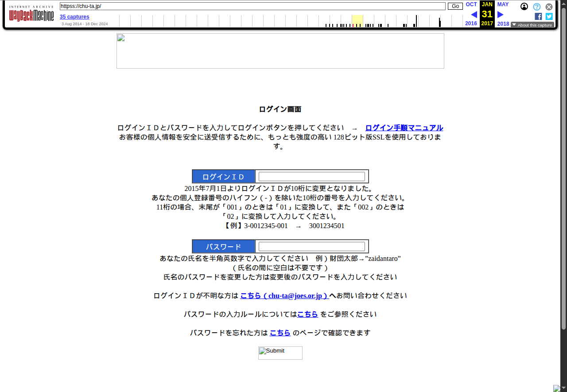This screenshot has height=392, width=567.
Task: Click the Go button
Action: coord(455,6)
